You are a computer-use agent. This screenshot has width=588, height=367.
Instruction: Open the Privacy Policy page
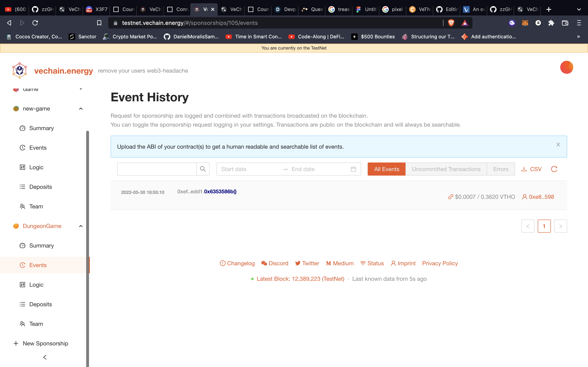point(440,263)
